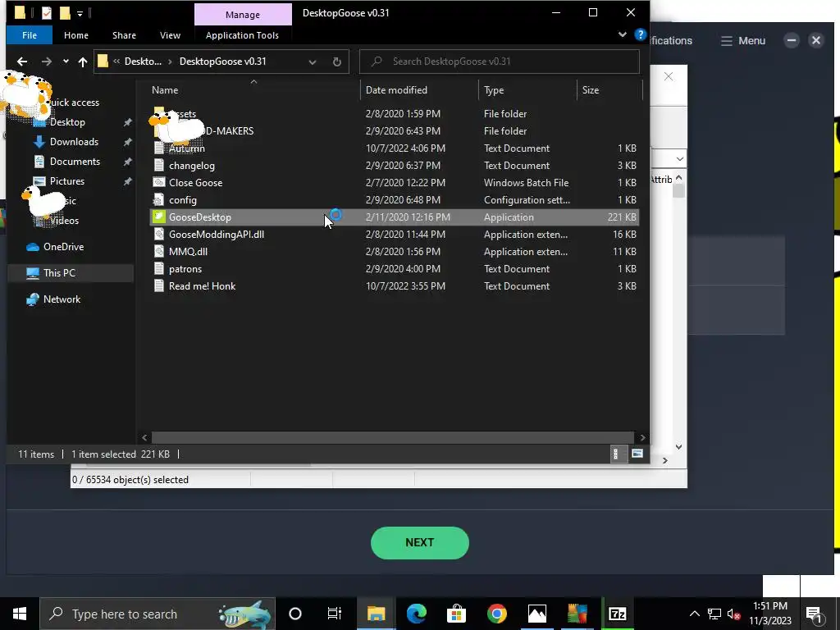Image resolution: width=840 pixels, height=630 pixels.
Task: Select the Read me! Honk file icon
Action: pyautogui.click(x=158, y=286)
